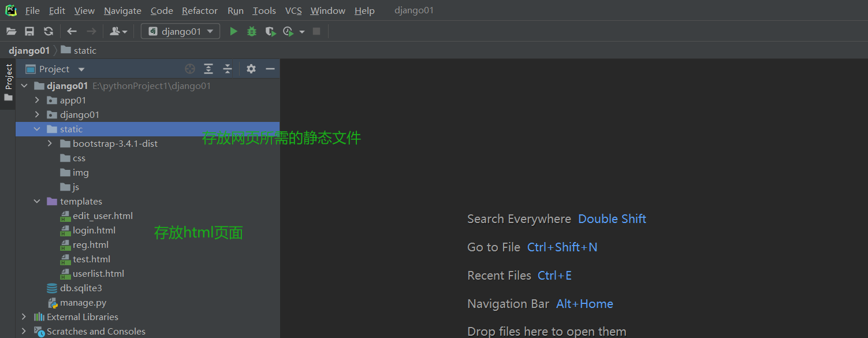Open the View menu
The image size is (868, 338).
click(x=84, y=10)
